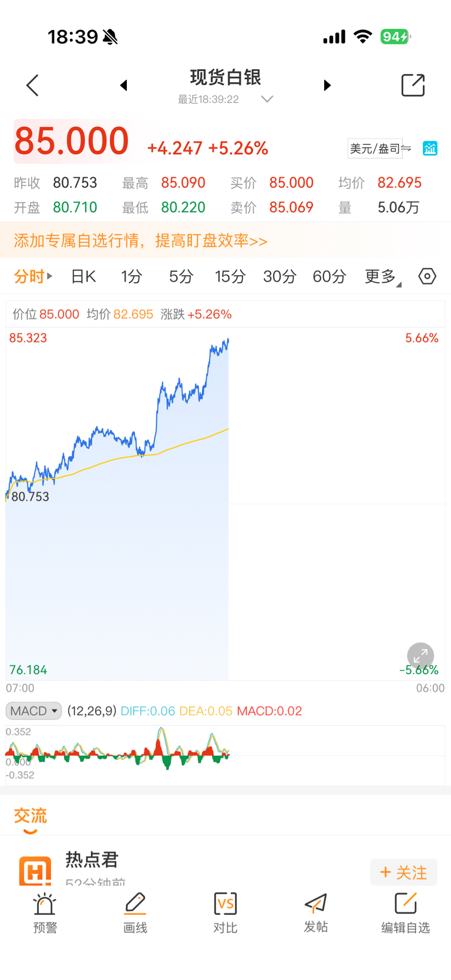Tap the 编辑自选 button

[405, 913]
